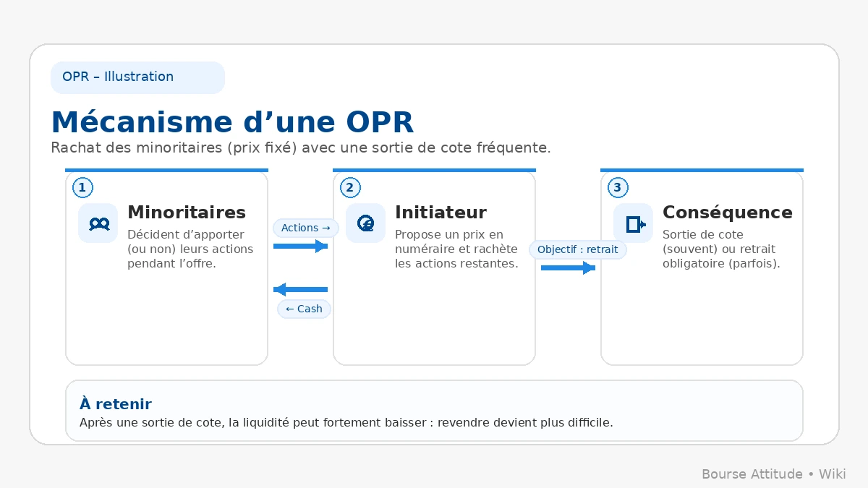868x488 pixels.
Task: Open the Bourse Attitude • Wiki credit
Action: pyautogui.click(x=773, y=474)
